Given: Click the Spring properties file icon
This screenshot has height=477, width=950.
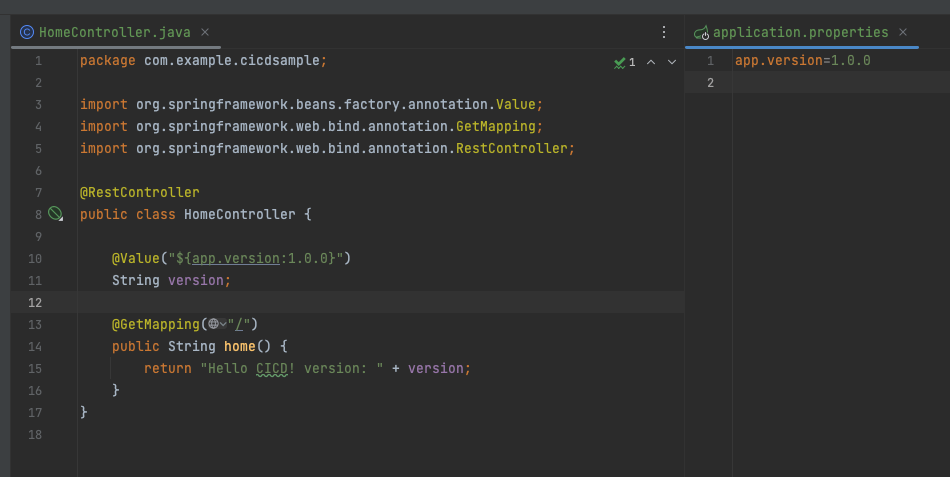Looking at the screenshot, I should coord(702,33).
